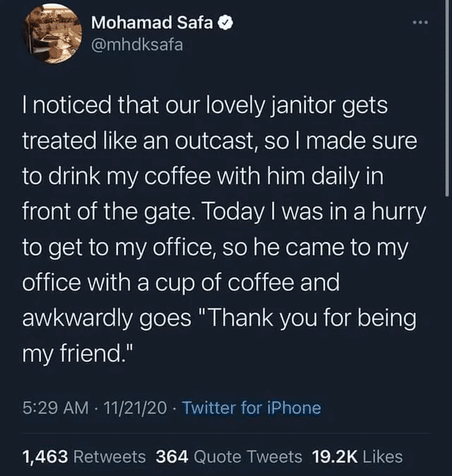The width and height of the screenshot is (452, 476).
Task: Open Mohamad Safa's profile picture
Action: [x=52, y=32]
